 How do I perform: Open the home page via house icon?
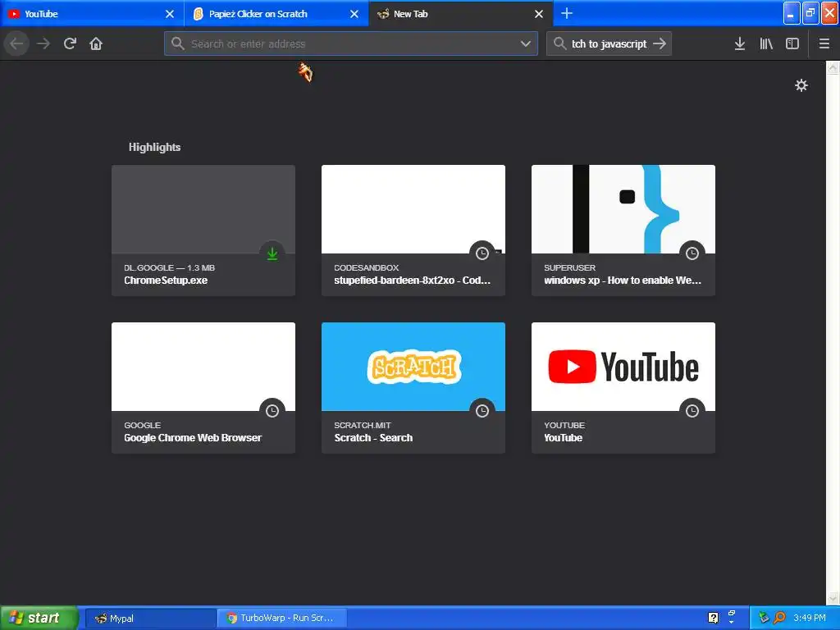[96, 43]
